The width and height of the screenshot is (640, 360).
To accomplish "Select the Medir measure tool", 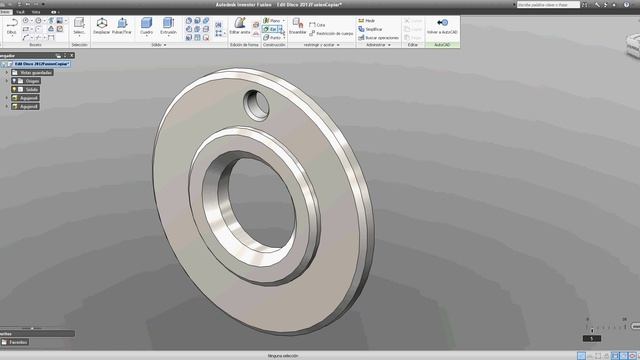I will click(x=367, y=20).
